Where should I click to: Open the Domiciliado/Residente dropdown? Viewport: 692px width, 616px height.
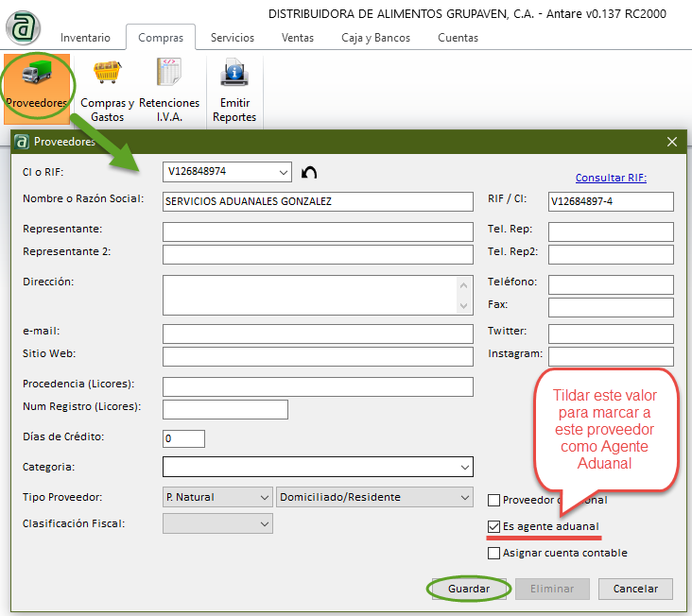[464, 497]
